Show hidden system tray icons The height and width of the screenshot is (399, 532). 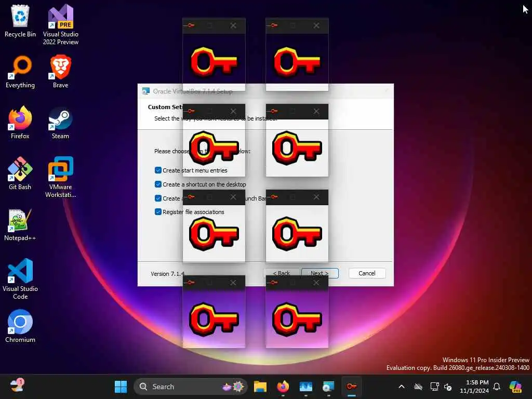point(402,387)
